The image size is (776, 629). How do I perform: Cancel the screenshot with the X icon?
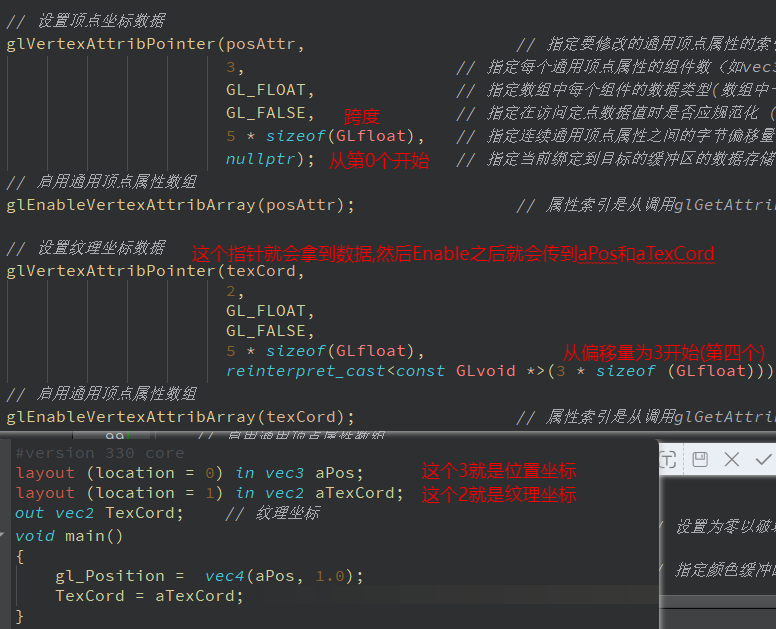tap(731, 459)
